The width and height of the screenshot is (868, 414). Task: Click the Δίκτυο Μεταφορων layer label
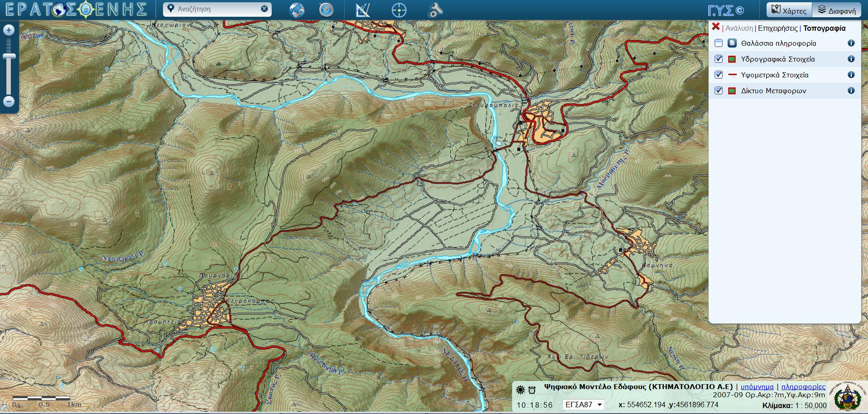[773, 91]
